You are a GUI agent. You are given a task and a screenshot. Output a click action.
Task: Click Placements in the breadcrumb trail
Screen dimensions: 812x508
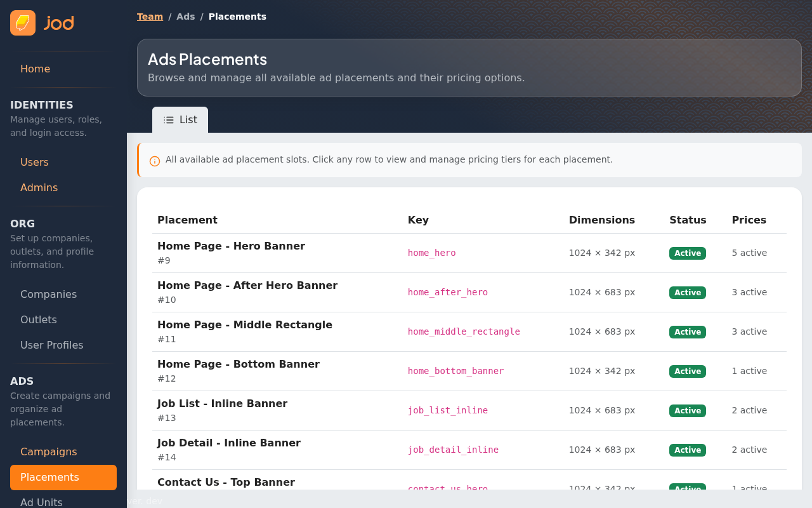pyautogui.click(x=237, y=16)
